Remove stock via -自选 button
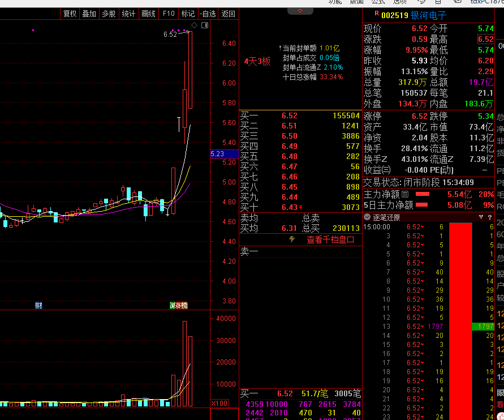This screenshot has height=420, width=504. point(208,14)
